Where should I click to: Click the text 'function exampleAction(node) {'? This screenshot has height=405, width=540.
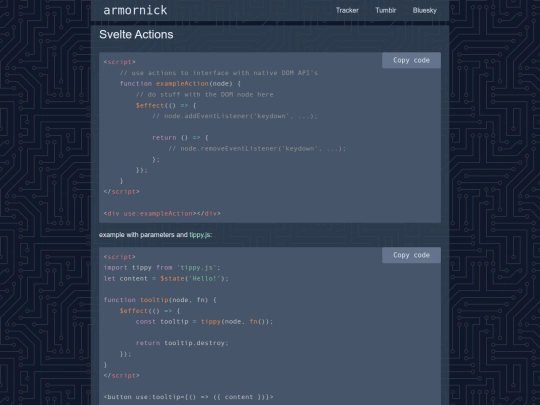(180, 84)
